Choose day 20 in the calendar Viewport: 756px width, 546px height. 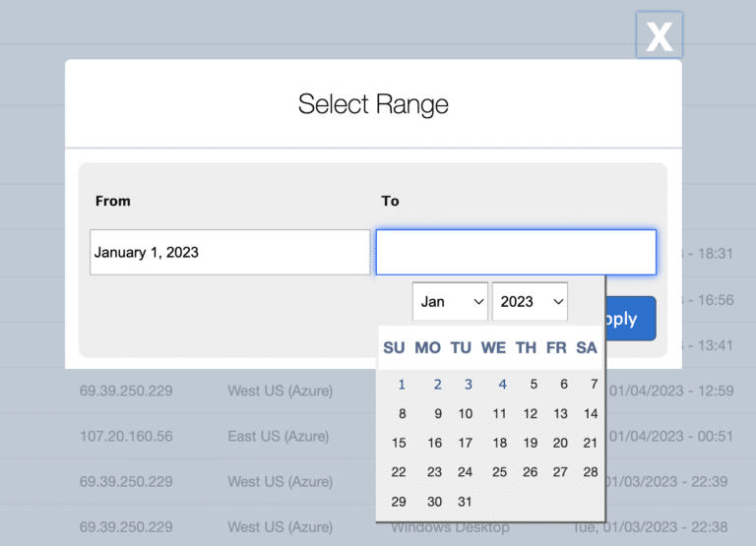(x=560, y=443)
